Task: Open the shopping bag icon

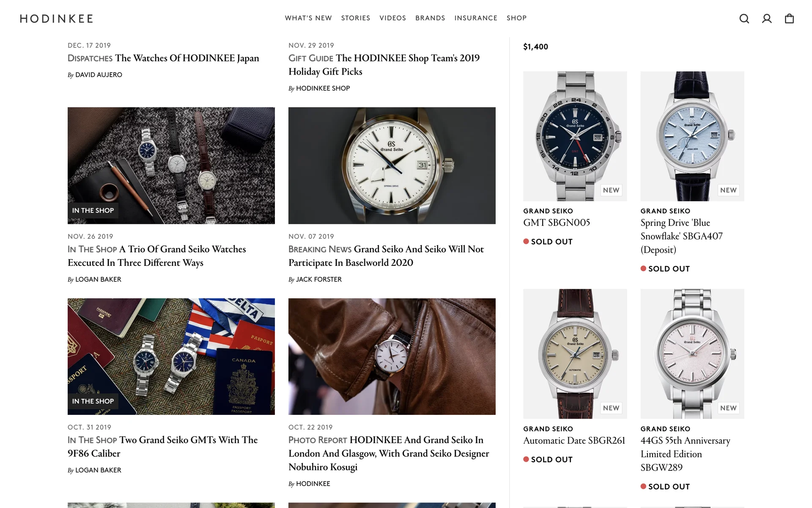Action: 789,19
